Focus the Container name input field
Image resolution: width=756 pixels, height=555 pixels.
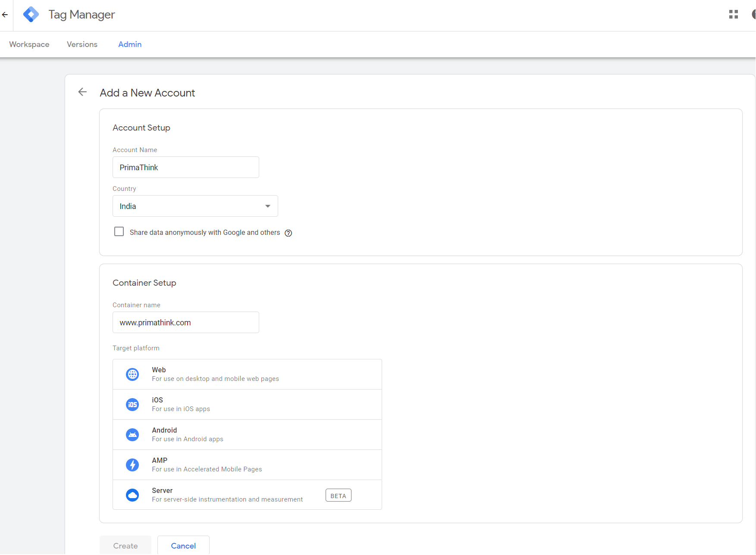[186, 322]
